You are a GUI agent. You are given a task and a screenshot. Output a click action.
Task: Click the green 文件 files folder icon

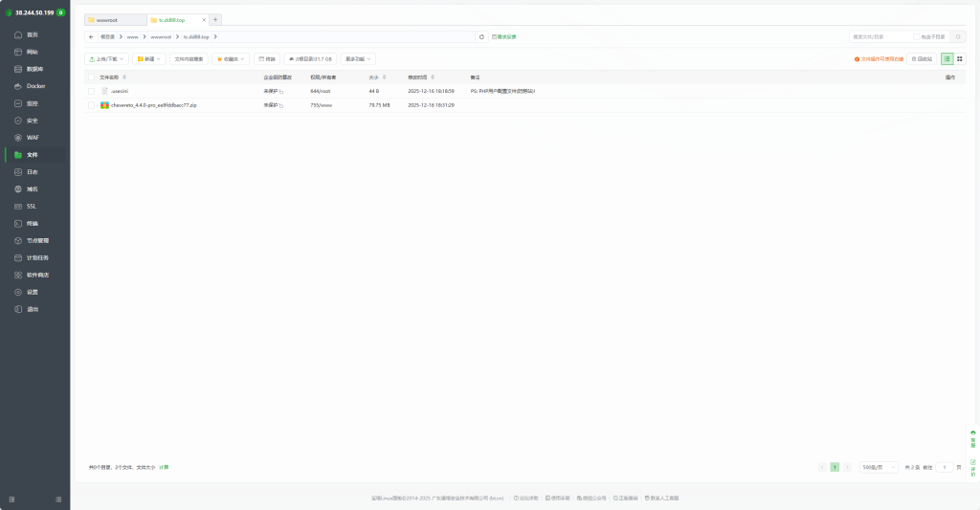pyautogui.click(x=18, y=154)
